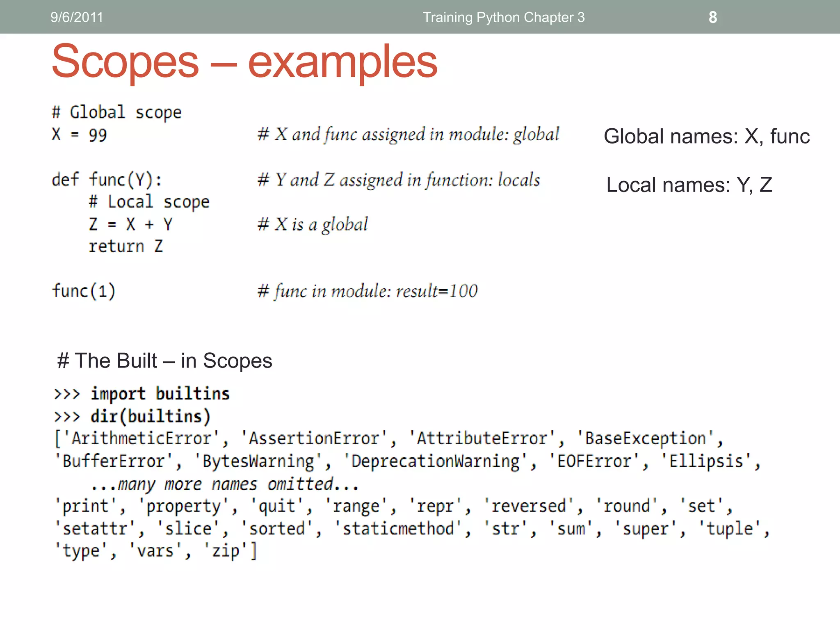Click the note 'Local names: Y, Z'
Screen dimensions: 840x630
pyautogui.click(x=689, y=185)
